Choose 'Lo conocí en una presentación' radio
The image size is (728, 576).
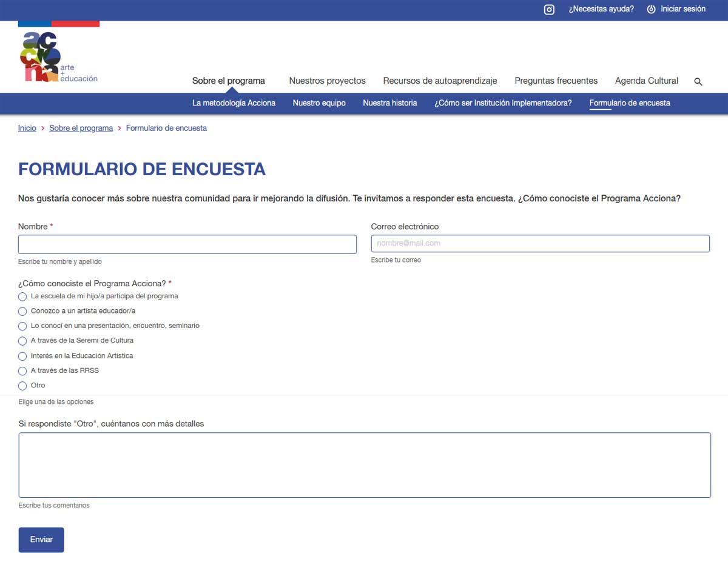(22, 326)
